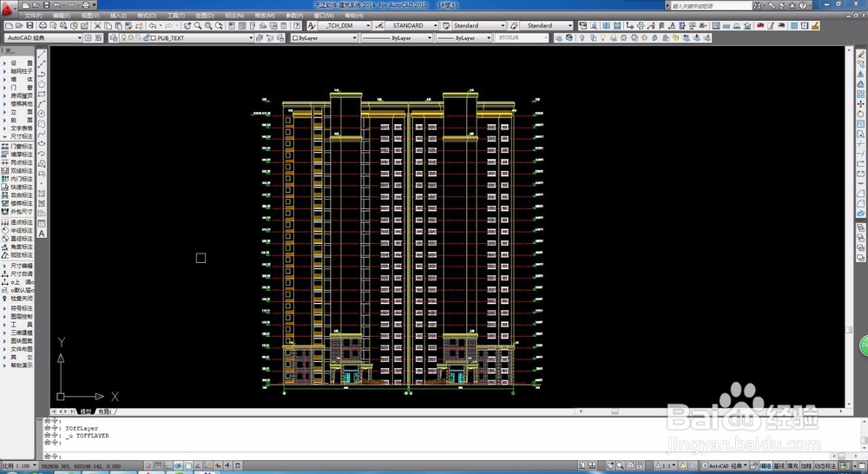The height and width of the screenshot is (474, 868).
Task: Click the 检查关闭 command
Action: (x=17, y=299)
